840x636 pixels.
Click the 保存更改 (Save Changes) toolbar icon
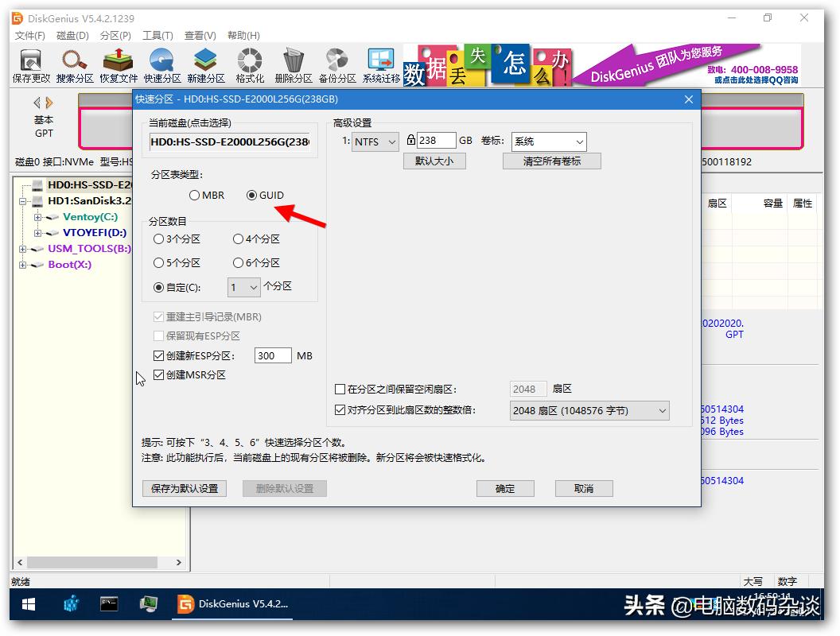pyautogui.click(x=29, y=64)
